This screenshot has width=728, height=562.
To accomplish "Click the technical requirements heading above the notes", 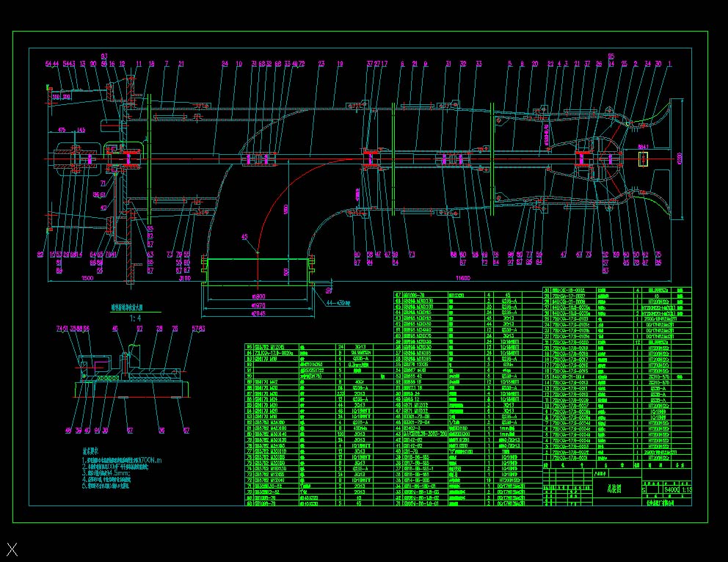I will click(90, 451).
